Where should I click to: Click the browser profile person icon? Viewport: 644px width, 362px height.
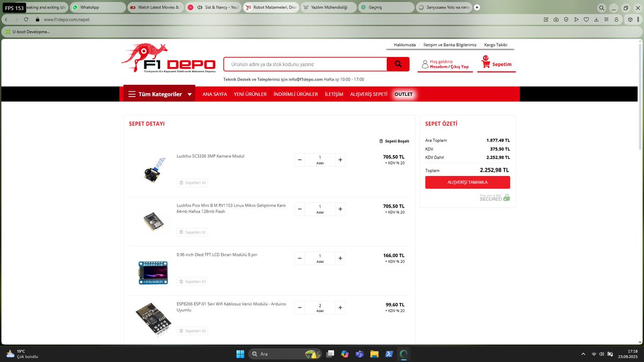click(617, 19)
